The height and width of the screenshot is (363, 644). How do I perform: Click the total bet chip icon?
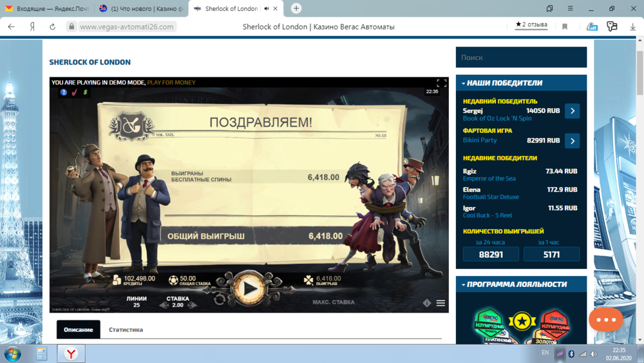point(173,280)
